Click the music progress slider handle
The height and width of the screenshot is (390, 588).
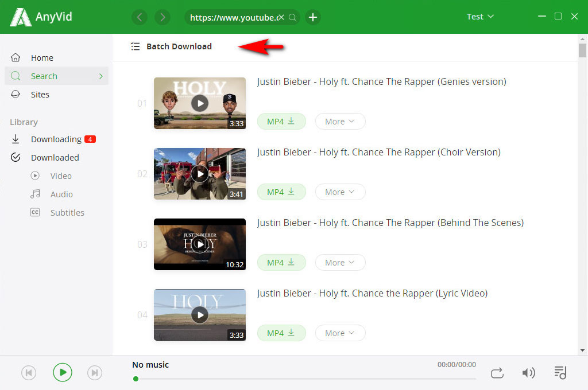point(136,379)
